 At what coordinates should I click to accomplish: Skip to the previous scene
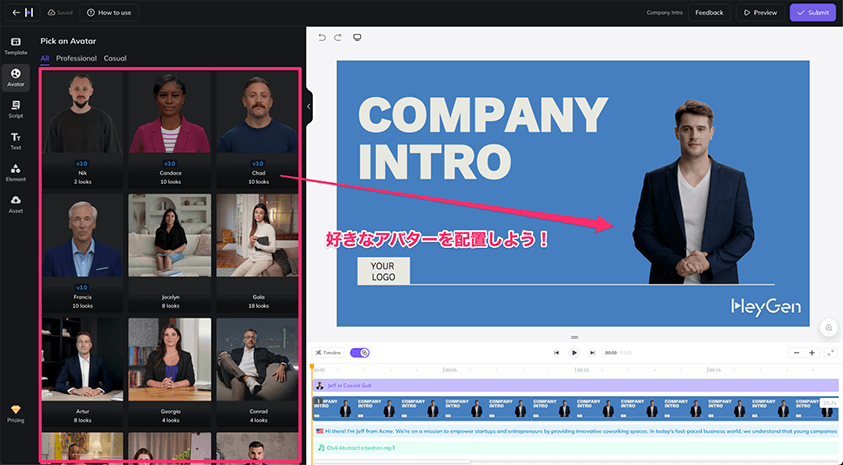tap(556, 353)
